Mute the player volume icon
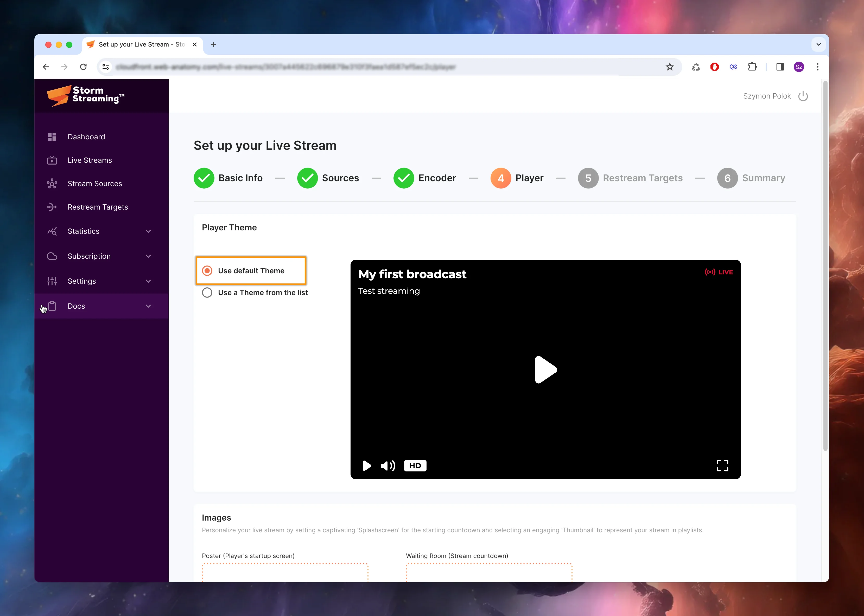Screen dimensions: 864x616 point(387,465)
